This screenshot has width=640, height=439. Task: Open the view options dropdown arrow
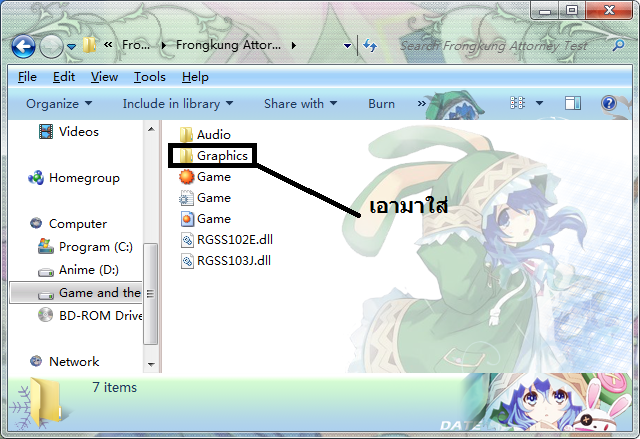(x=539, y=103)
